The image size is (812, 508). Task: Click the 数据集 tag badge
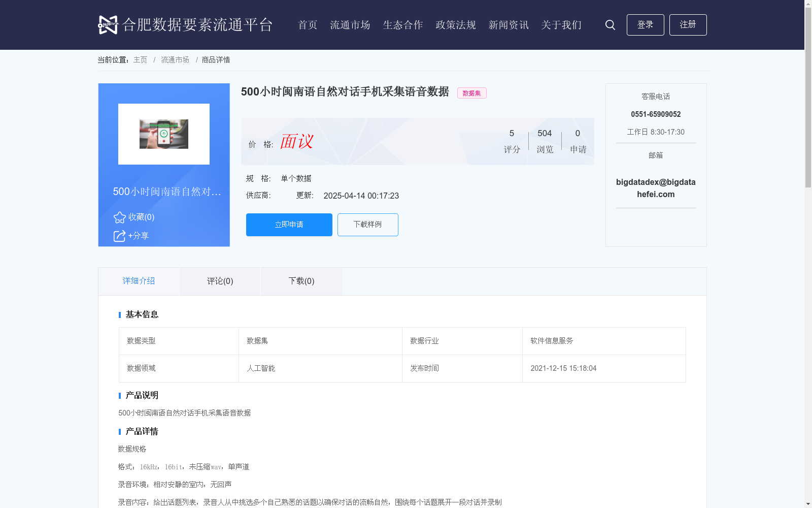point(472,93)
